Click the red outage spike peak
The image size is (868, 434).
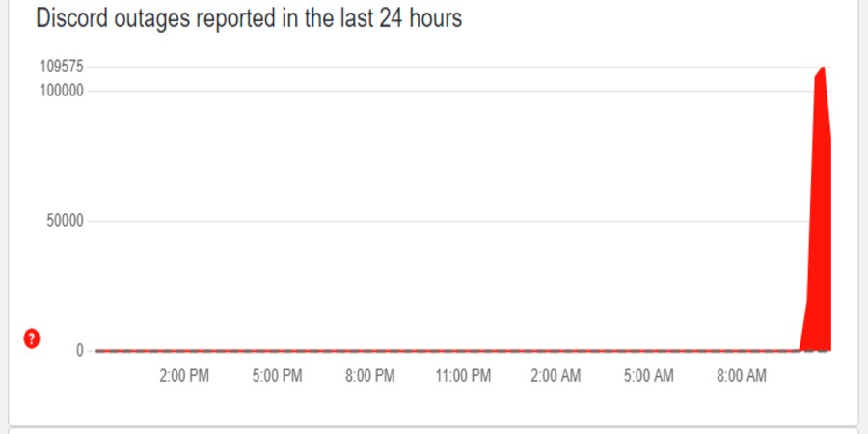point(824,68)
